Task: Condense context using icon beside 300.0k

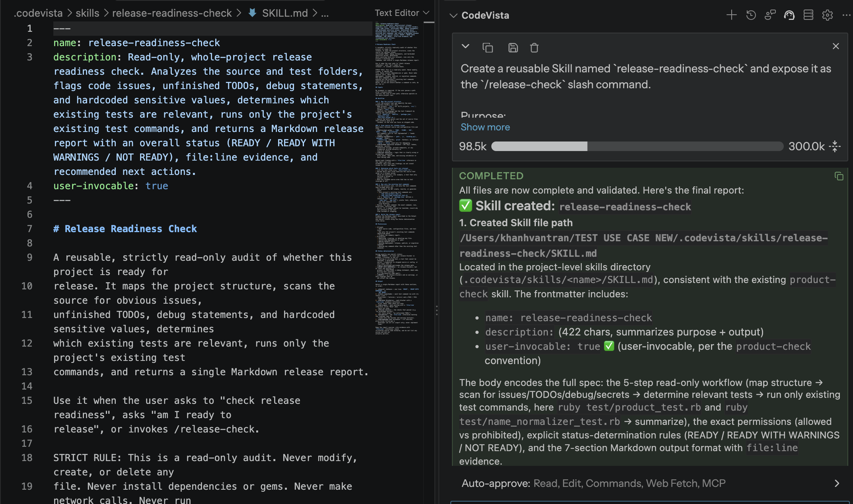Action: [x=835, y=146]
